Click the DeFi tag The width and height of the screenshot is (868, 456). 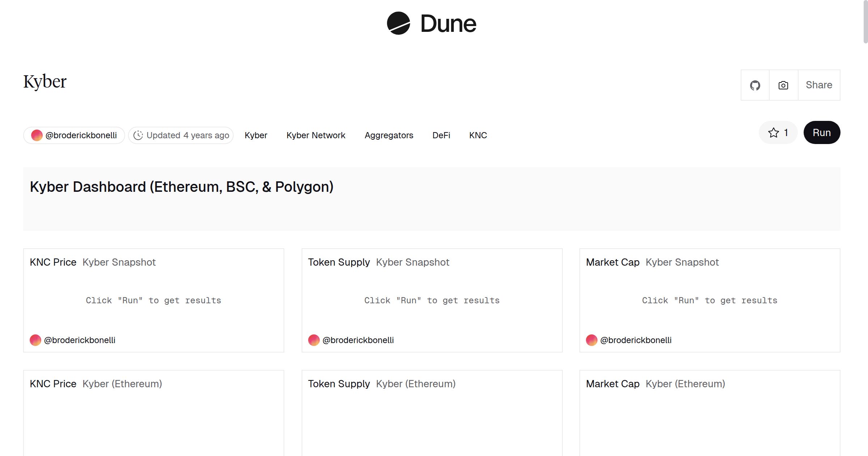[441, 135]
